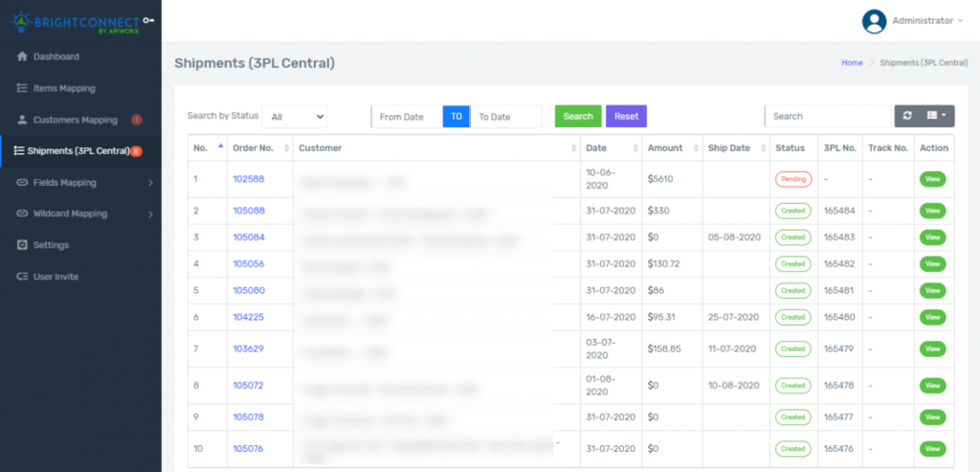This screenshot has height=472, width=980.
Task: Click the Items Mapping list icon
Action: tap(22, 88)
